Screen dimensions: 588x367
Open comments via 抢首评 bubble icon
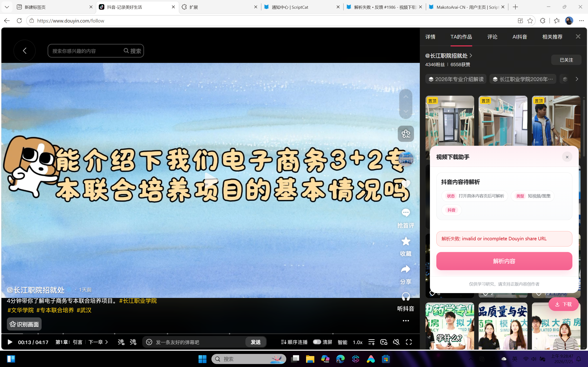click(x=406, y=213)
